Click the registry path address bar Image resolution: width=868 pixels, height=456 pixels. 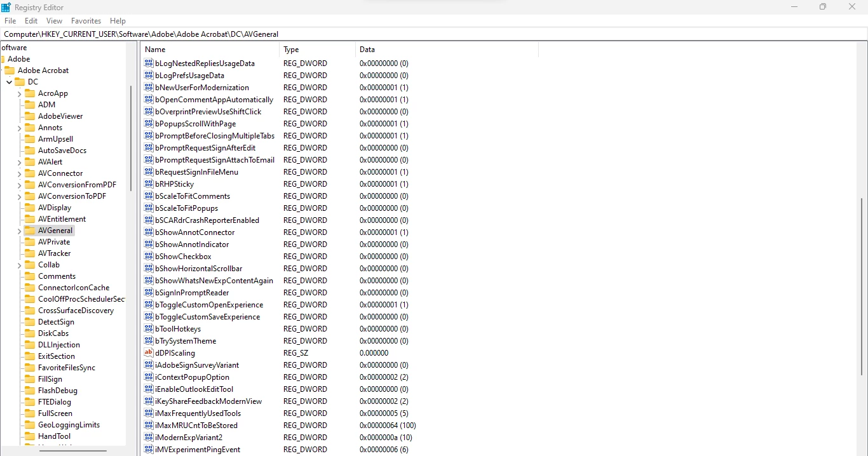coord(434,34)
